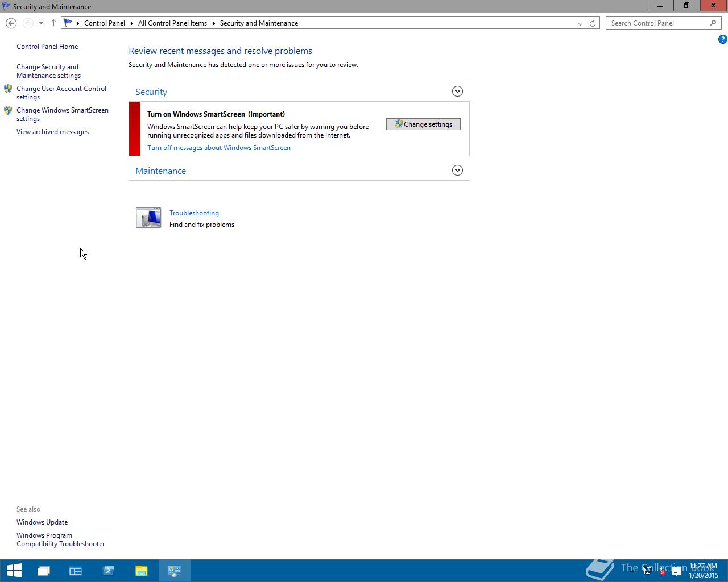Open the Start menu from the taskbar
This screenshot has height=582, width=728.
[14, 571]
